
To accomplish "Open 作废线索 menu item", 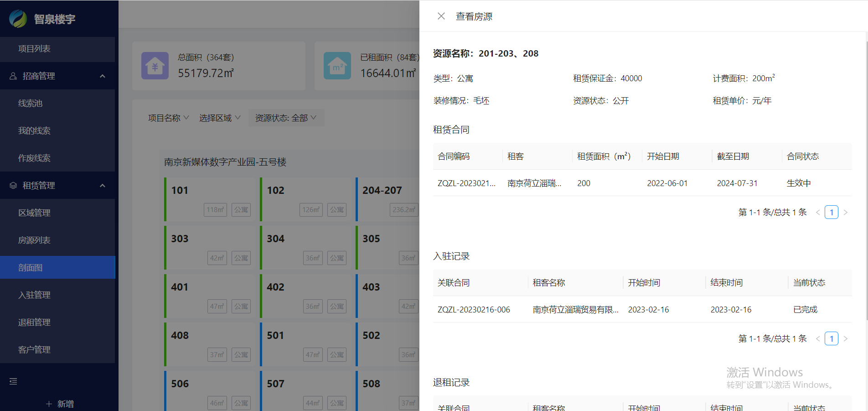I will coord(57,158).
